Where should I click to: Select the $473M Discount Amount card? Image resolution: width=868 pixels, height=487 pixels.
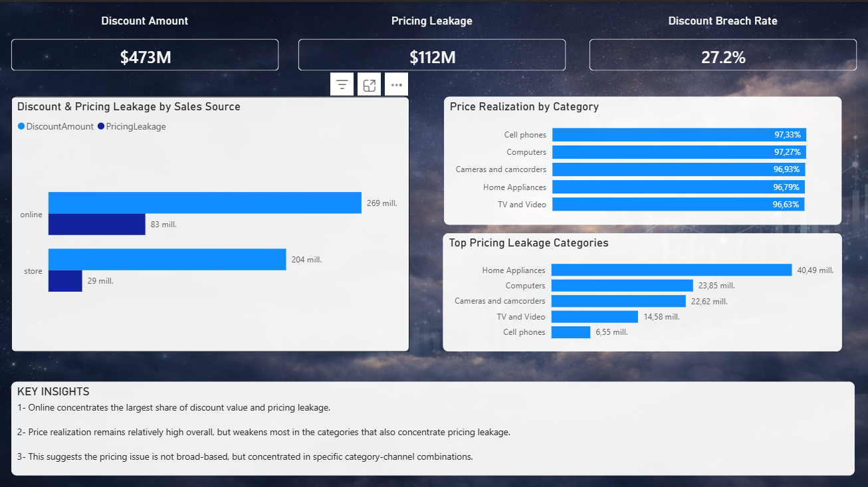coord(144,55)
